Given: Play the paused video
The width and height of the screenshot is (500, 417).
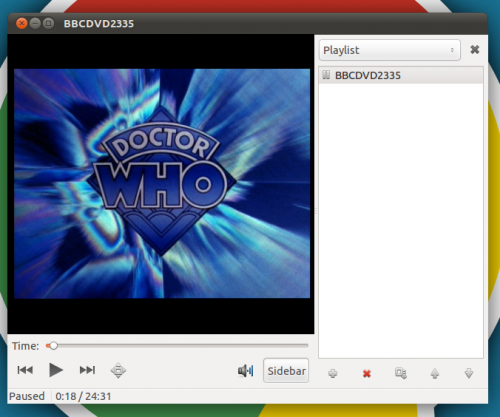Looking at the screenshot, I should click(56, 370).
